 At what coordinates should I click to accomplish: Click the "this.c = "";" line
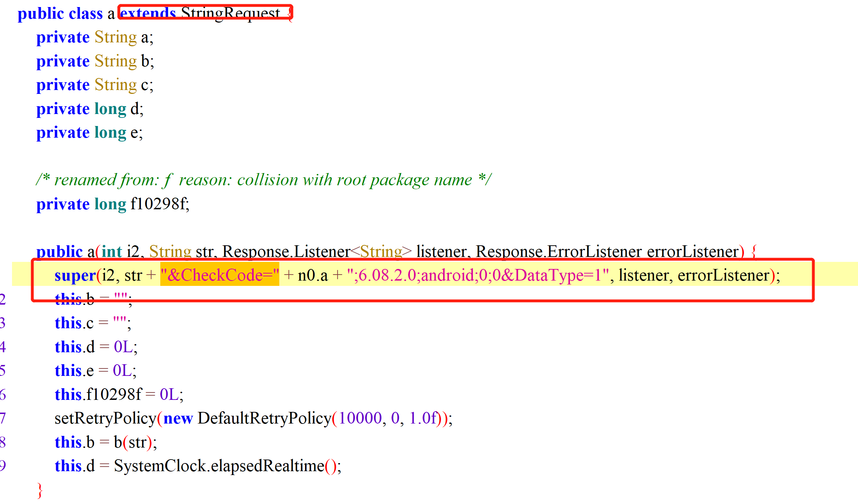coord(93,323)
